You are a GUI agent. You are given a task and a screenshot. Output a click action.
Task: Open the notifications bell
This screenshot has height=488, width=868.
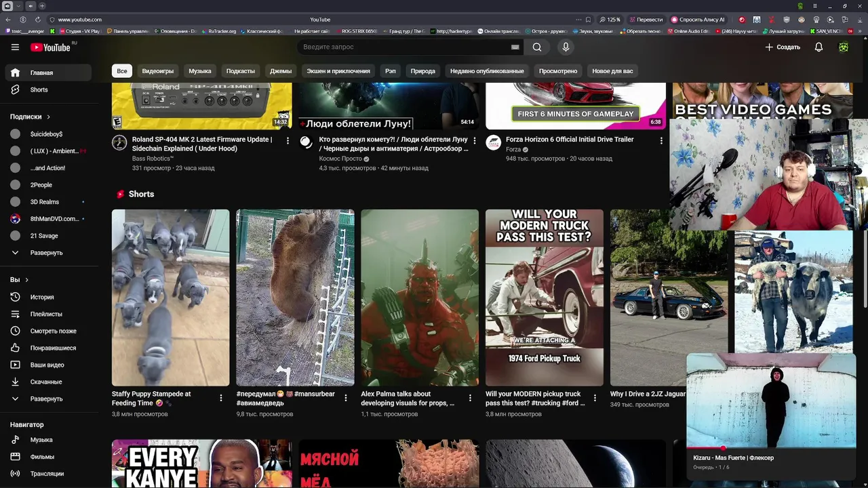point(818,47)
